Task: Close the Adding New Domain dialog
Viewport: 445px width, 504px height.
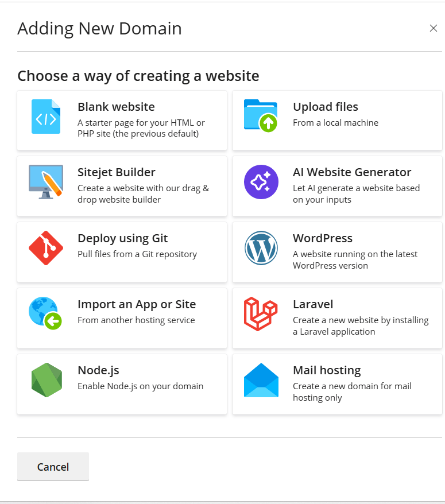Action: 434,28
